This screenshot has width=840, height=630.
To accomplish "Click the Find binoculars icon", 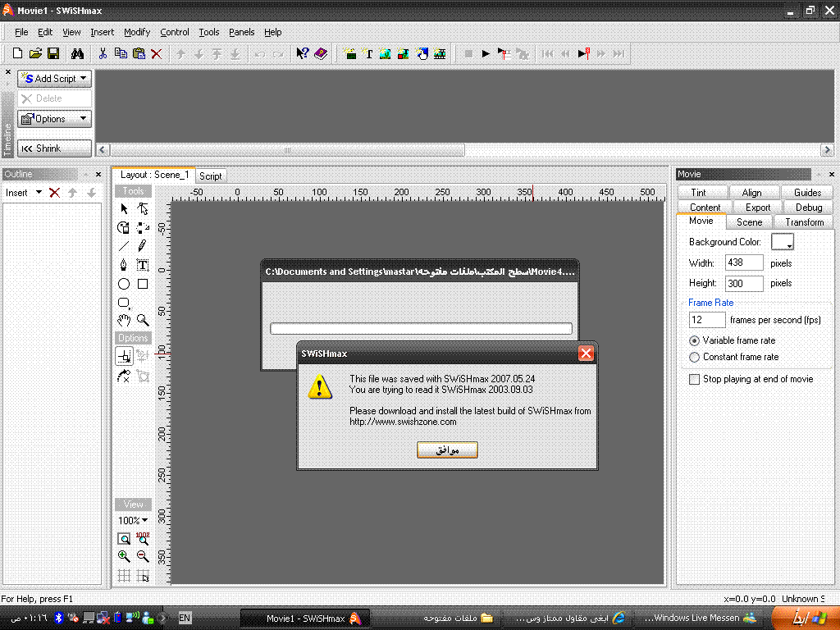I will pos(77,53).
